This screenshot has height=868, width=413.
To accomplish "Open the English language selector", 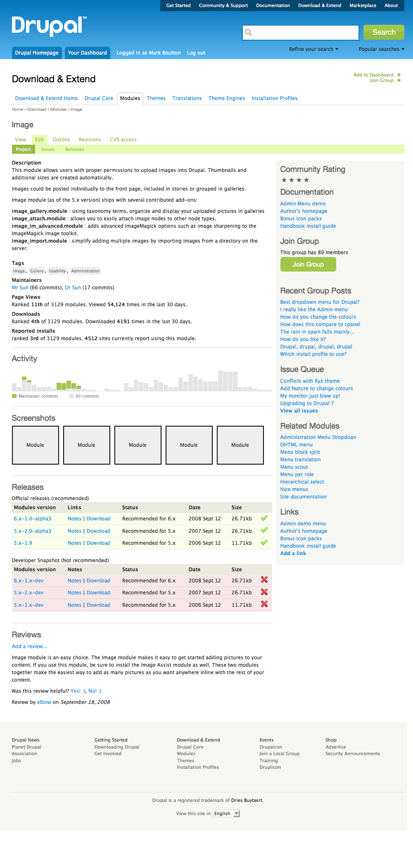I will pos(226,813).
